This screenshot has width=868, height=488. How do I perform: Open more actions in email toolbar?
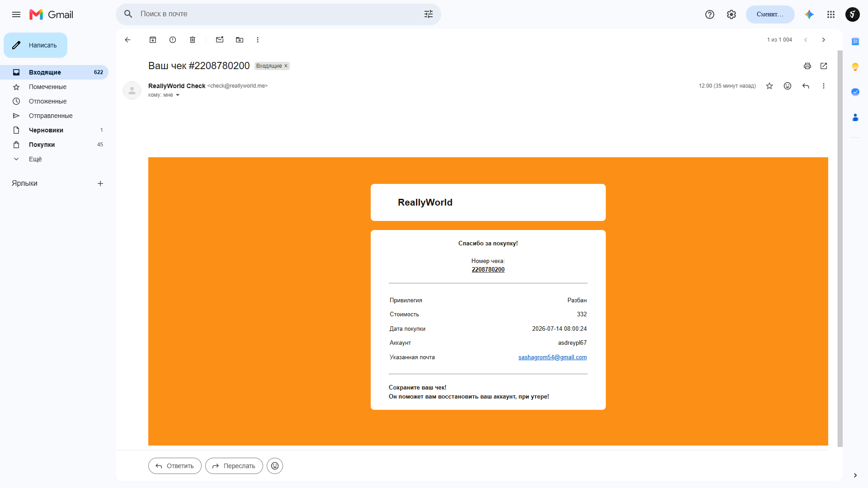(258, 40)
